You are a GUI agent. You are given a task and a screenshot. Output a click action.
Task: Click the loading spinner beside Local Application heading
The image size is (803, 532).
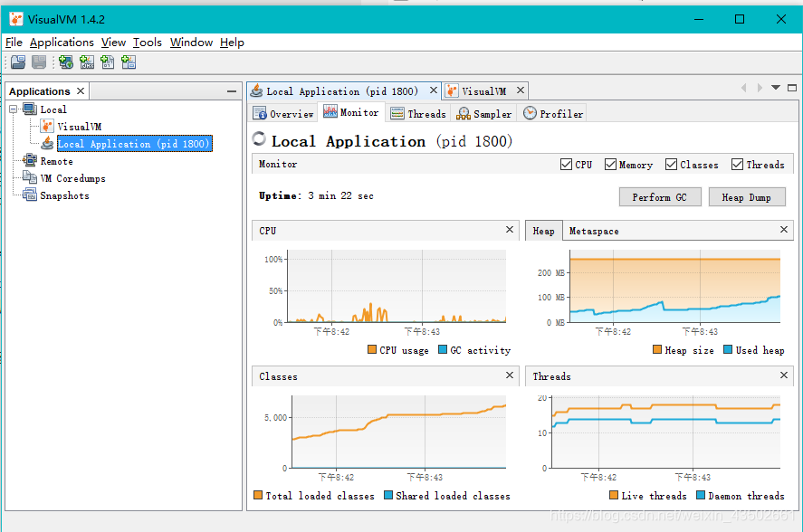pyautogui.click(x=259, y=138)
